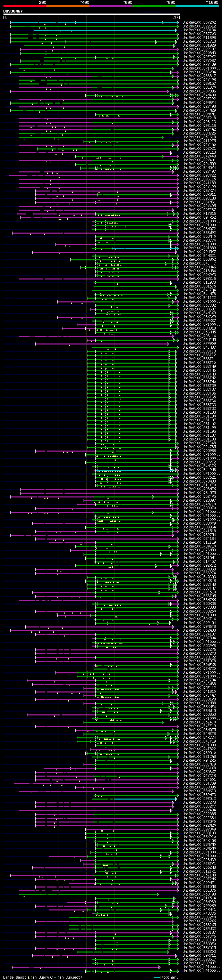Select the UniRef100_Q9ZRI2 label
The image size is (222, 980).
[x=199, y=565]
